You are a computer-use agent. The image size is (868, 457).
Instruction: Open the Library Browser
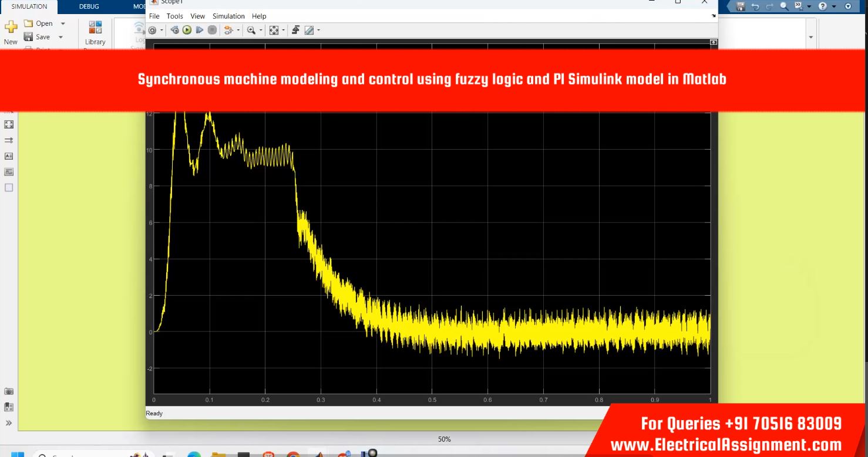95,33
